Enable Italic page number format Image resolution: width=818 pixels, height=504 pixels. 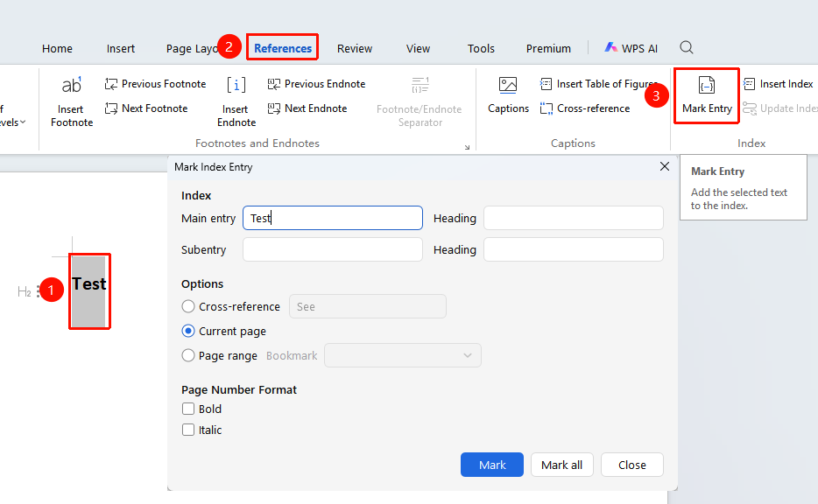coord(188,430)
